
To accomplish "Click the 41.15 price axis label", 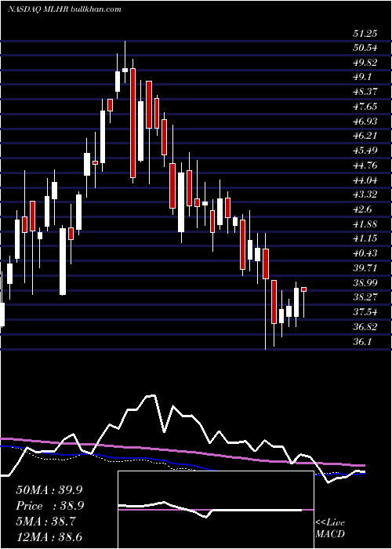I will point(365,238).
